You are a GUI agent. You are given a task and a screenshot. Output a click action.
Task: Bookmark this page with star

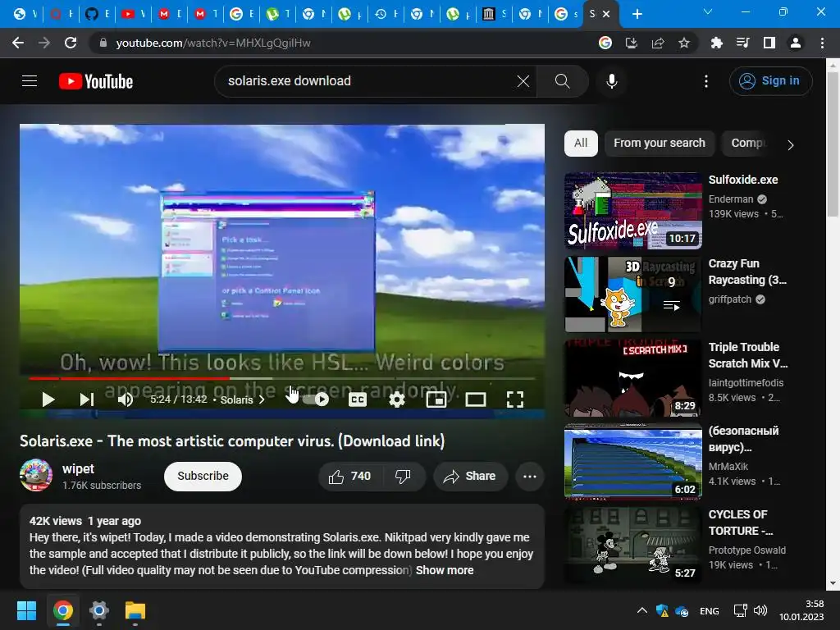pos(684,43)
